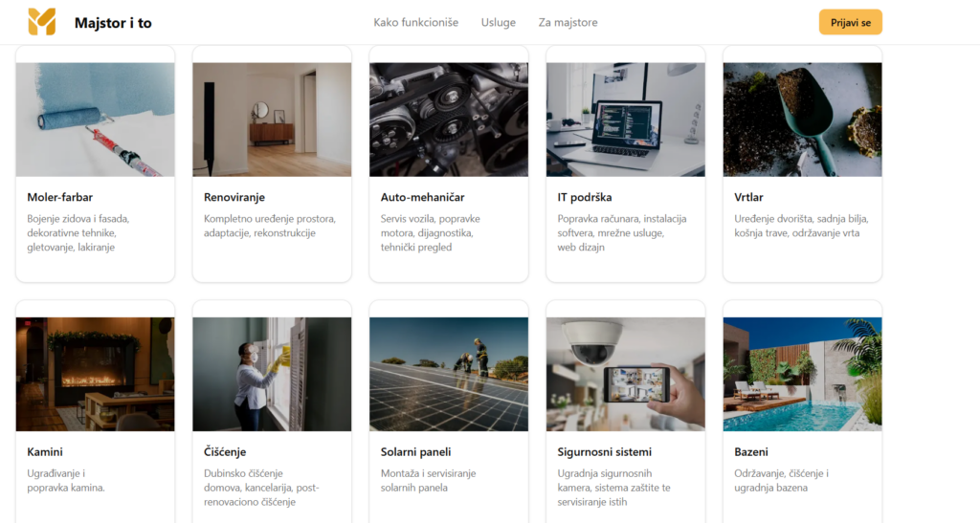Open the Renoviranje room photo
The width and height of the screenshot is (980, 523).
(272, 120)
